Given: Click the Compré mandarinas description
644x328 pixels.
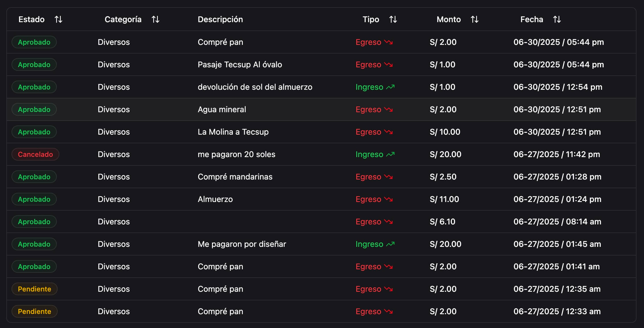Looking at the screenshot, I should coord(235,177).
